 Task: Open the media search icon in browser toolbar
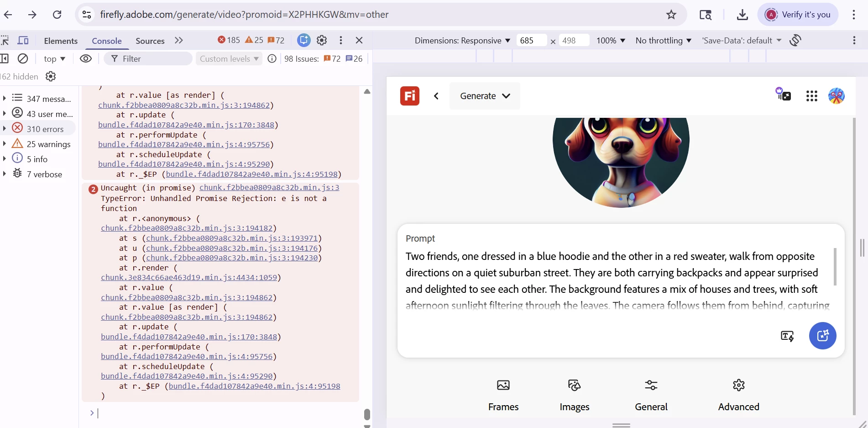click(x=706, y=15)
